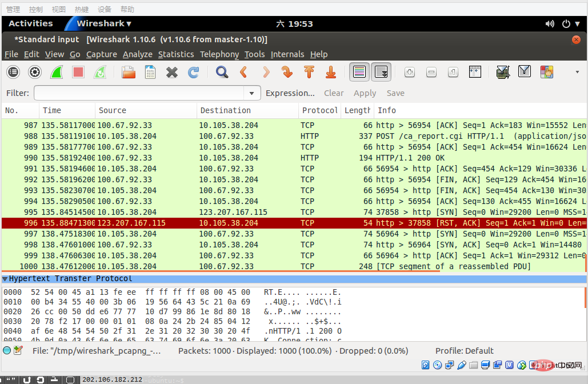Screen dimensions: 588x384
Task: Open the Analyze menu
Action: point(138,54)
